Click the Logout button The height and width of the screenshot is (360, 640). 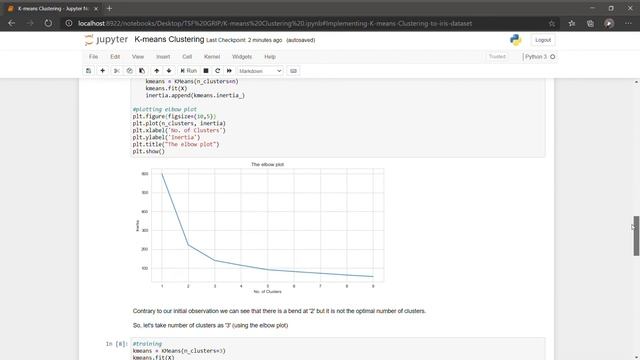pyautogui.click(x=543, y=40)
